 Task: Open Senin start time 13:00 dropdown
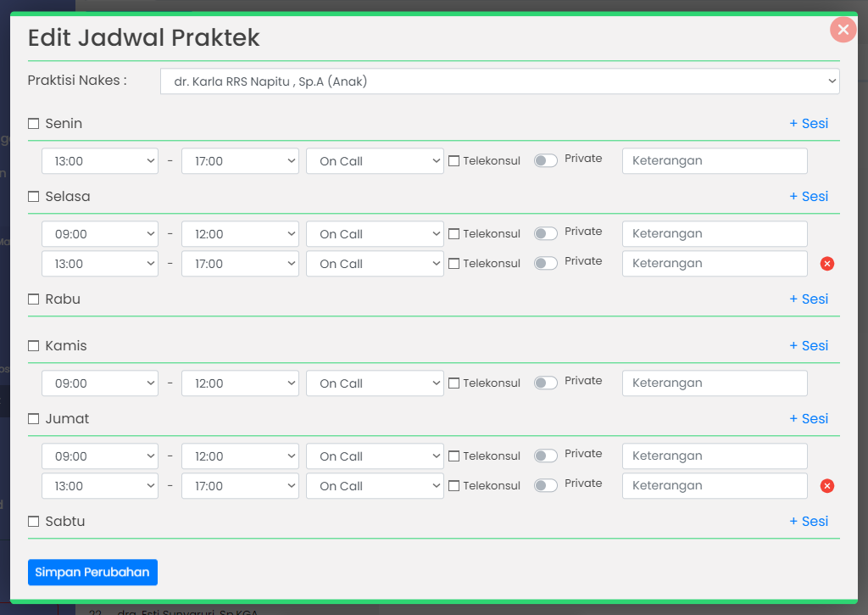point(100,161)
